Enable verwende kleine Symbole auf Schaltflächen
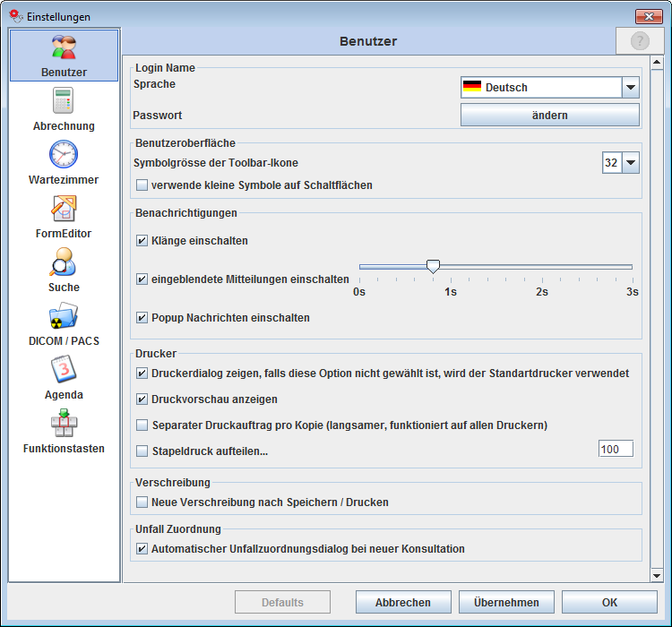Image resolution: width=672 pixels, height=627 pixels. (x=142, y=185)
